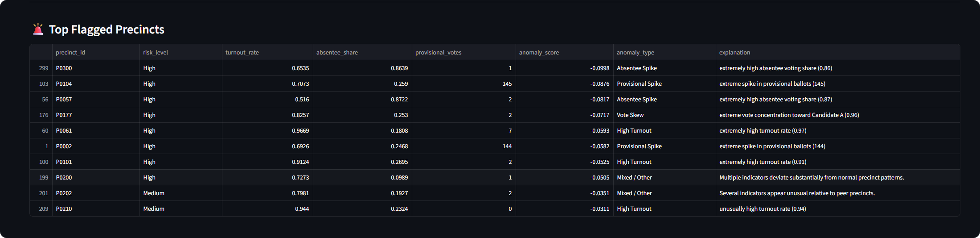Select the explanation column header
The width and height of the screenshot is (980, 238).
(734, 53)
